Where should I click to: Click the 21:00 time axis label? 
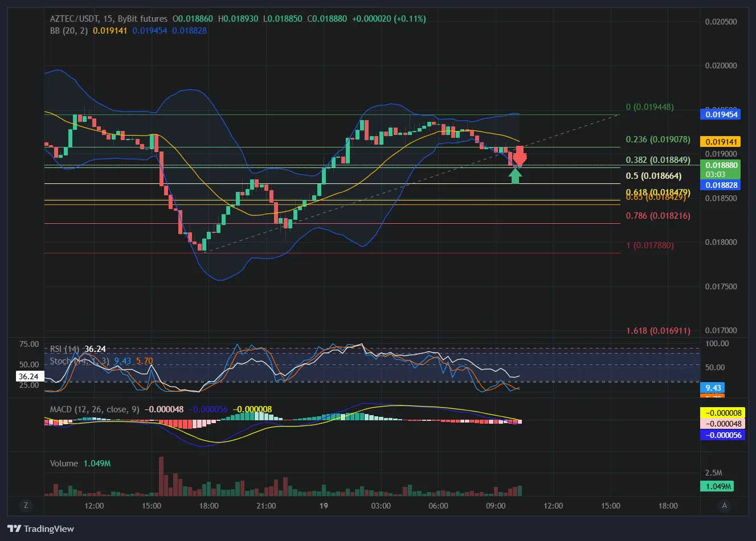tap(266, 506)
